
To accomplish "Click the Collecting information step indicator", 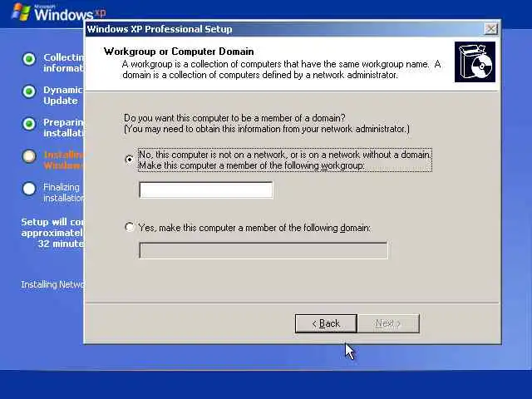I will pos(29,59).
